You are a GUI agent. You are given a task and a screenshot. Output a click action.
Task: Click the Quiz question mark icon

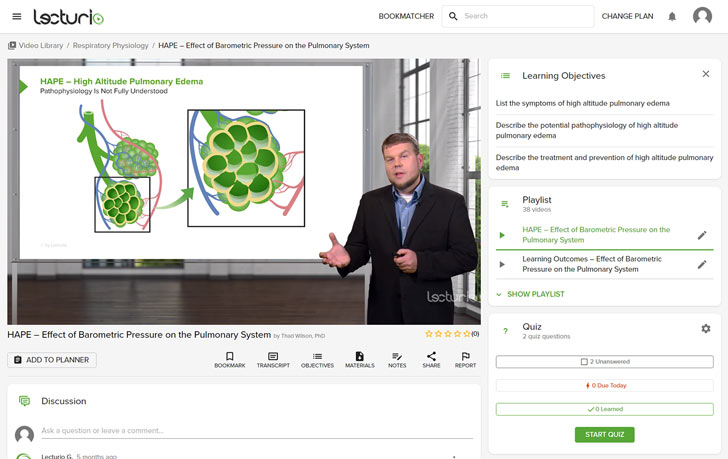(x=505, y=331)
